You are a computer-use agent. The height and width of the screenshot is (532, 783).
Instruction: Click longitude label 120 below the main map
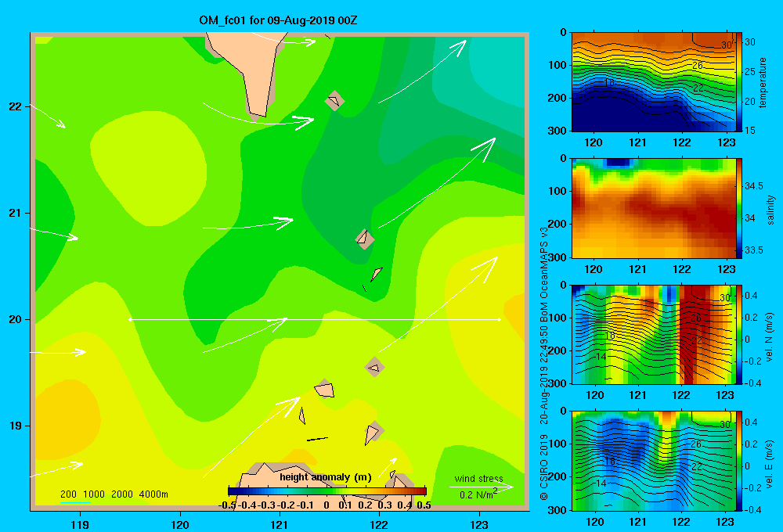click(180, 524)
